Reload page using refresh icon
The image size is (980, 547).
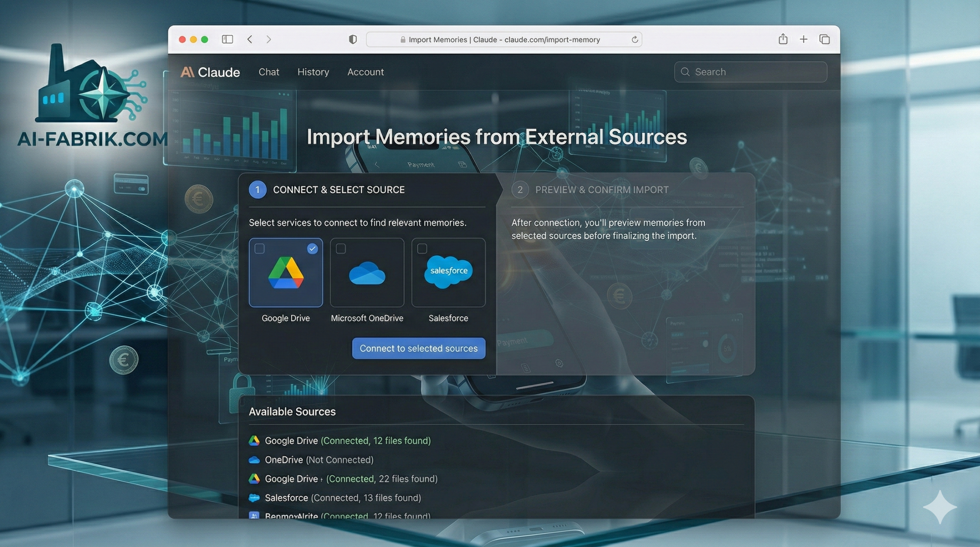[634, 39]
